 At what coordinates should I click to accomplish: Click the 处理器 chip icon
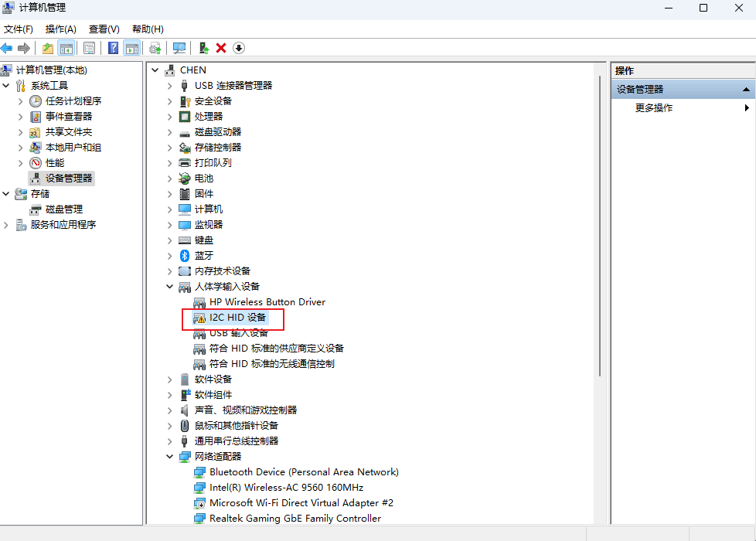tap(185, 117)
